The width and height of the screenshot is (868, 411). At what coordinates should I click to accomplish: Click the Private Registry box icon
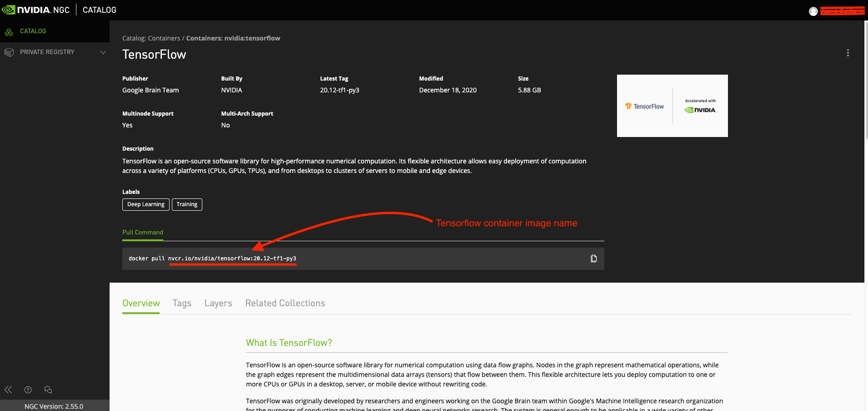(9, 52)
